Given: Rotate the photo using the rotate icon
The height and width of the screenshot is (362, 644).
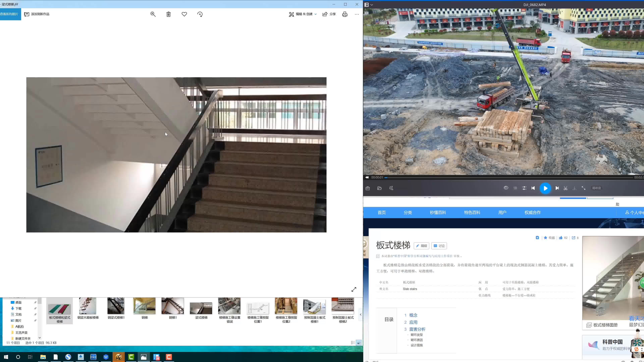Looking at the screenshot, I should [200, 14].
